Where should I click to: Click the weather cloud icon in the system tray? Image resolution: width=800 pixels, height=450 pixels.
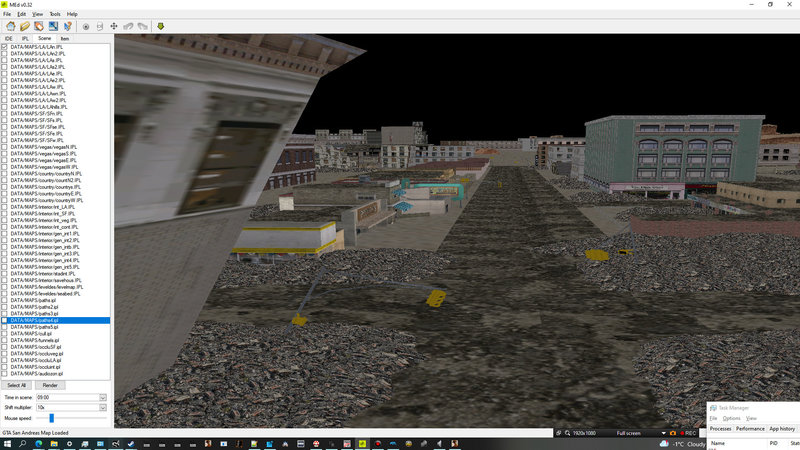664,444
